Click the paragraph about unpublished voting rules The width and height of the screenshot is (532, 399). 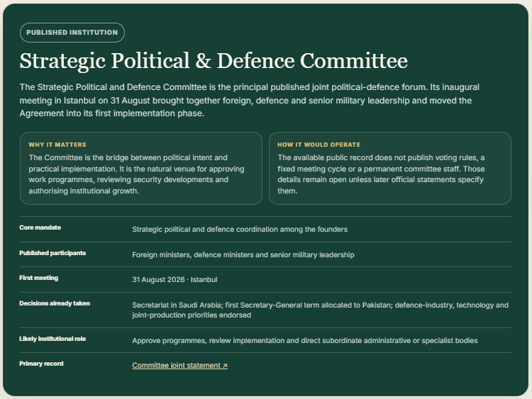pos(382,174)
